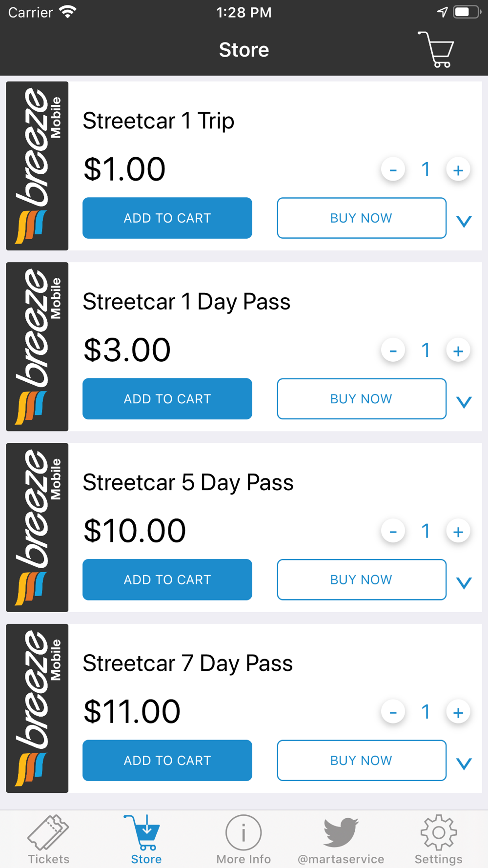The height and width of the screenshot is (868, 488).
Task: Expand Streetcar 1 Trip details chevron
Action: [x=464, y=221]
